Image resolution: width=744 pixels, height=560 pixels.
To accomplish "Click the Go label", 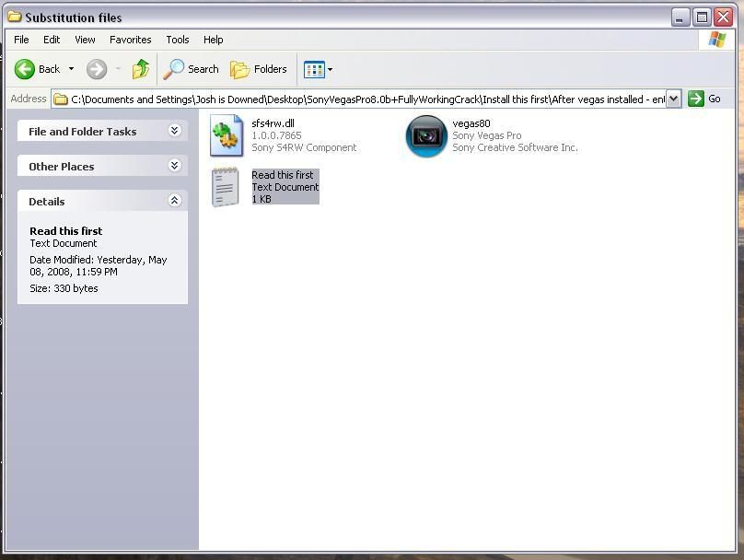I will (715, 99).
